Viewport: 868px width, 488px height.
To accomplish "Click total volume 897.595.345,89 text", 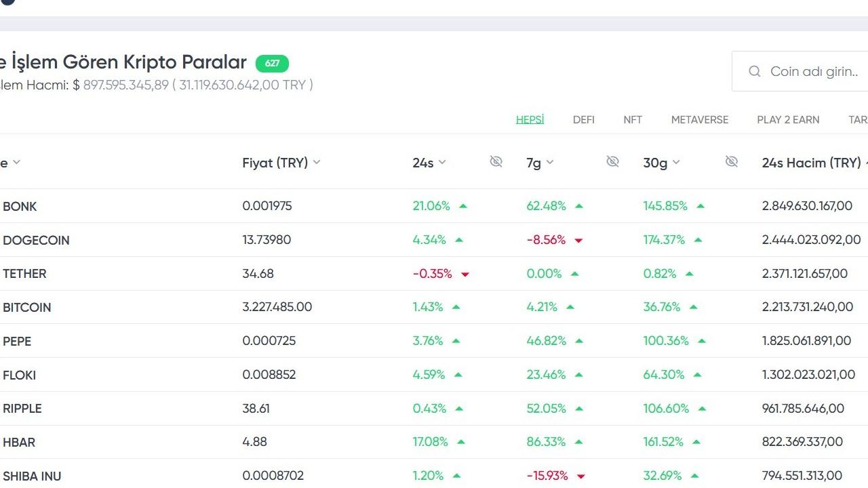I will pos(125,85).
